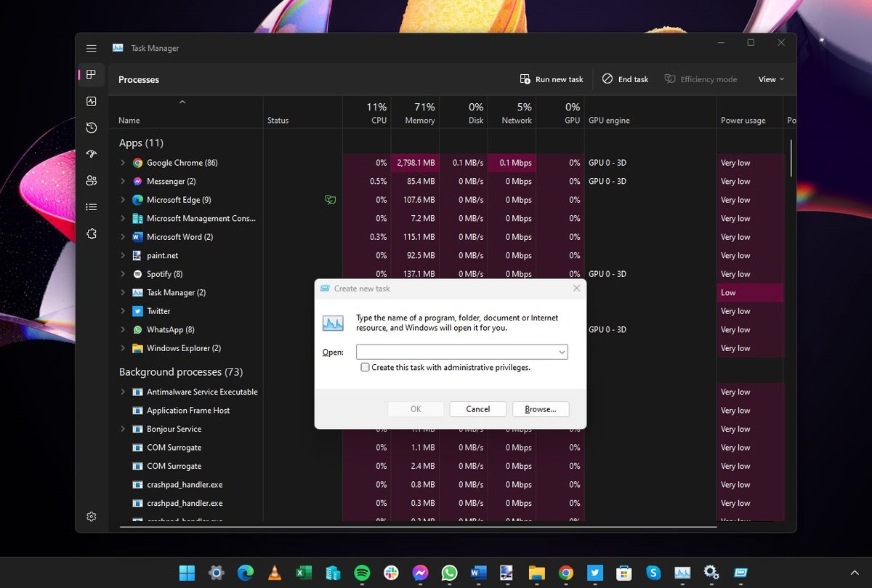Open the Services page in the sidebar
The height and width of the screenshot is (588, 872).
(x=91, y=233)
